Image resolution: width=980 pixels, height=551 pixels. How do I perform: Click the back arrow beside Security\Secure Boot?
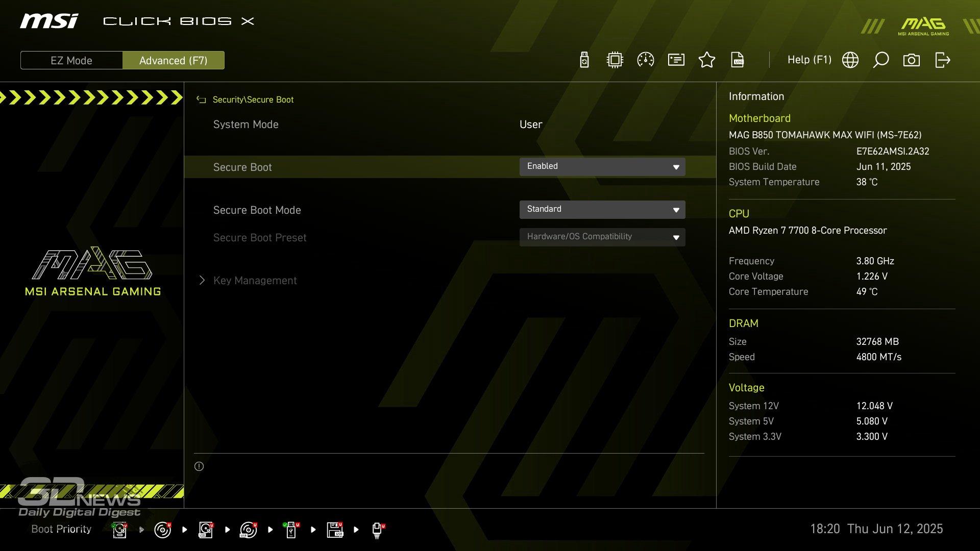pos(201,99)
